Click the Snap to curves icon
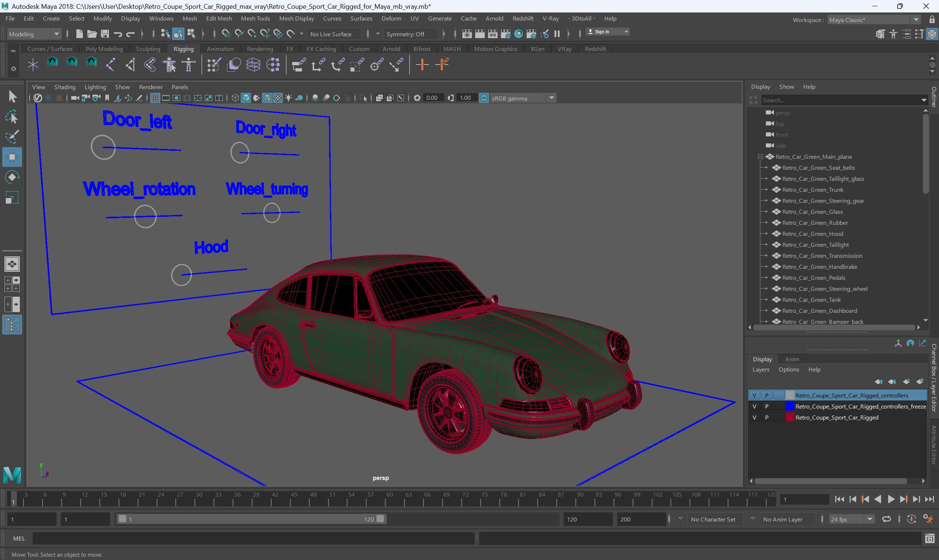This screenshot has width=939, height=560. [x=239, y=34]
